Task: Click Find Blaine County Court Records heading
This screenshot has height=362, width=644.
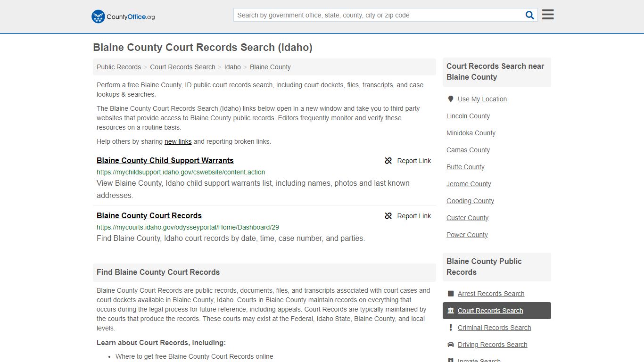Action: point(158,272)
